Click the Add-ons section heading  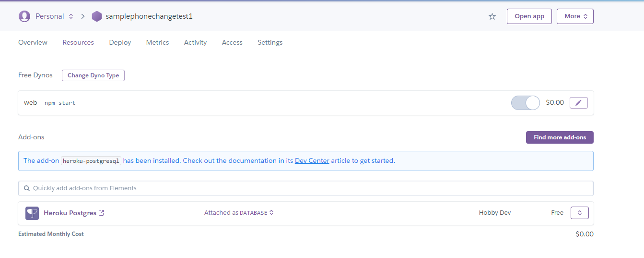[x=31, y=137]
